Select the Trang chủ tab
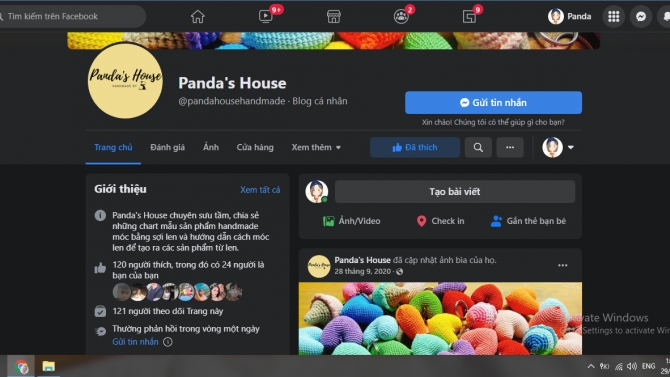The height and width of the screenshot is (377, 670). pos(113,147)
